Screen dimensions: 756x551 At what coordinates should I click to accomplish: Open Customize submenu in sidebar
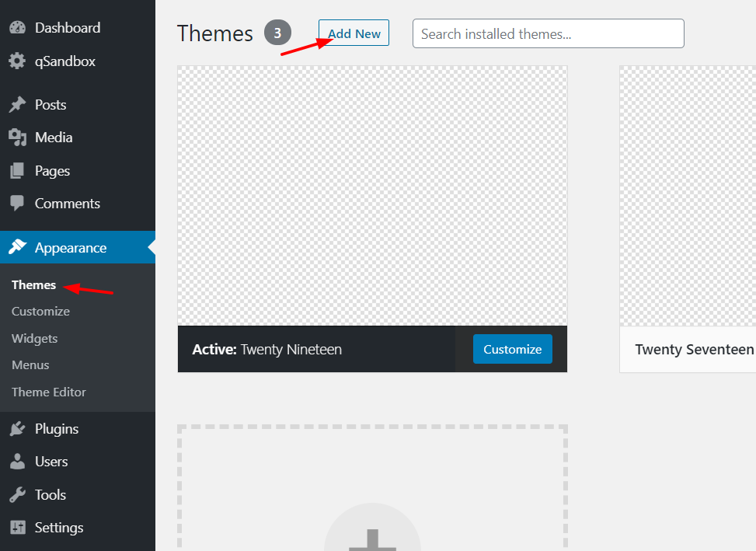pos(41,312)
